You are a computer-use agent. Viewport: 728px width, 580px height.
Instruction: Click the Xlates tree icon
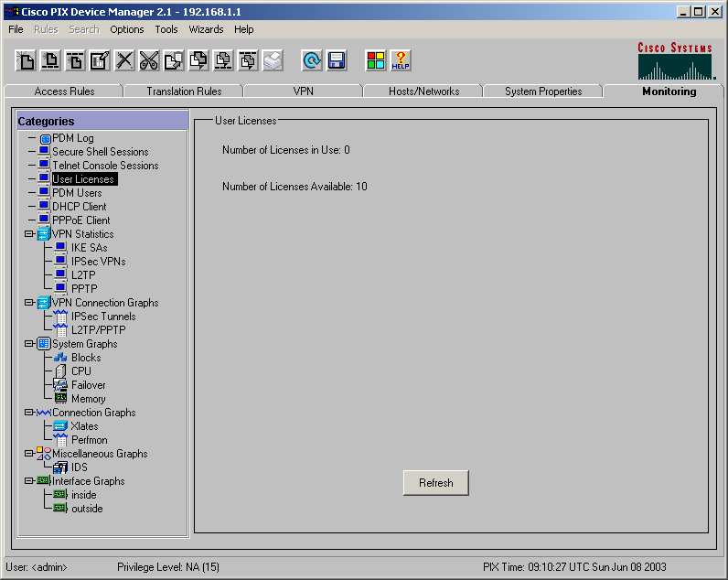tap(60, 425)
